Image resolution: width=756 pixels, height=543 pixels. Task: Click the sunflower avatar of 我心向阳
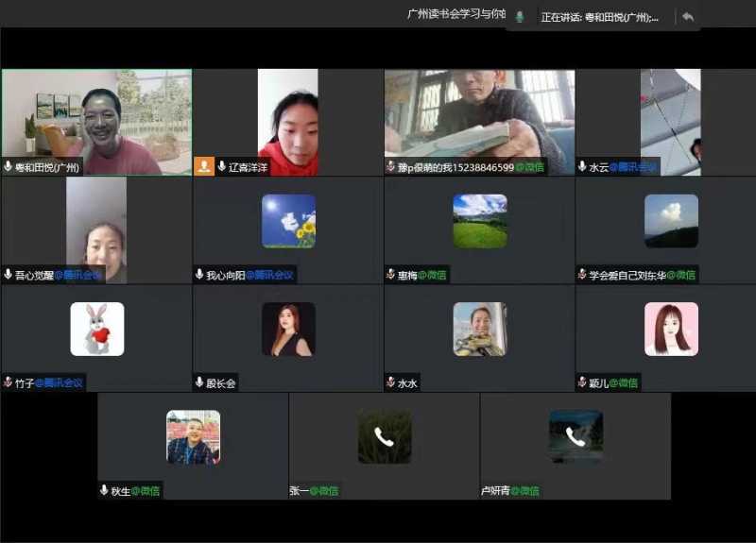coord(288,221)
